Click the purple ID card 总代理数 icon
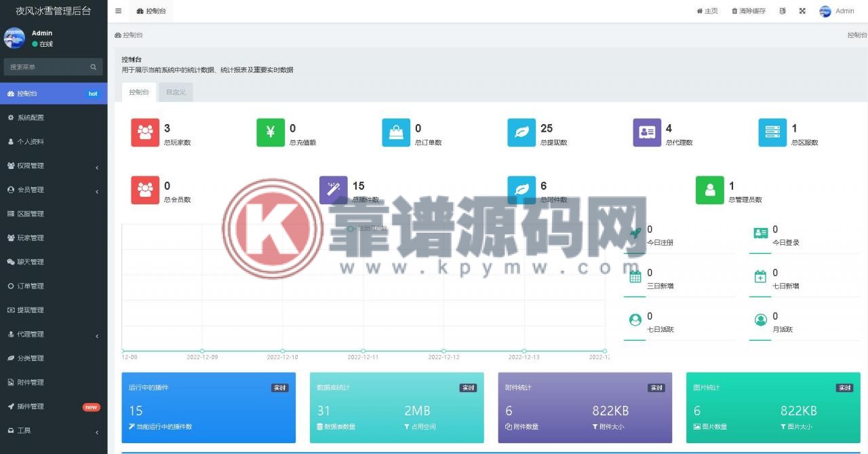Image resolution: width=868 pixels, height=454 pixels. (647, 132)
